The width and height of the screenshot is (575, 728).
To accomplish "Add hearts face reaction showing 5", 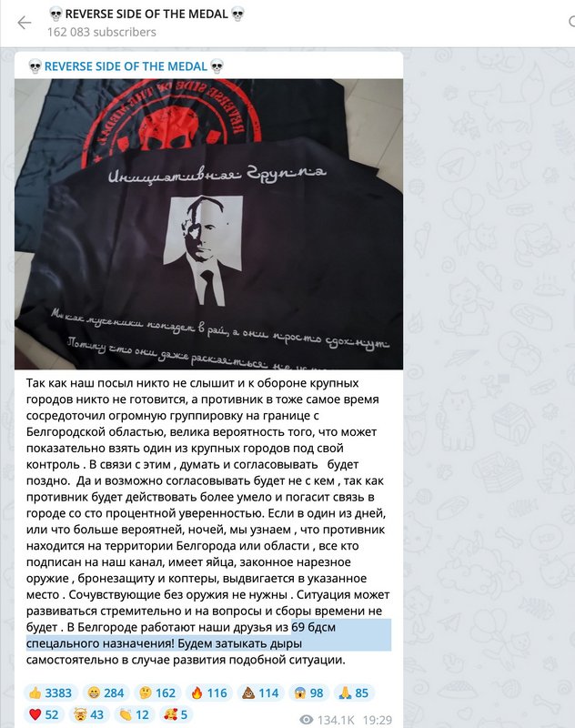I will tap(177, 714).
